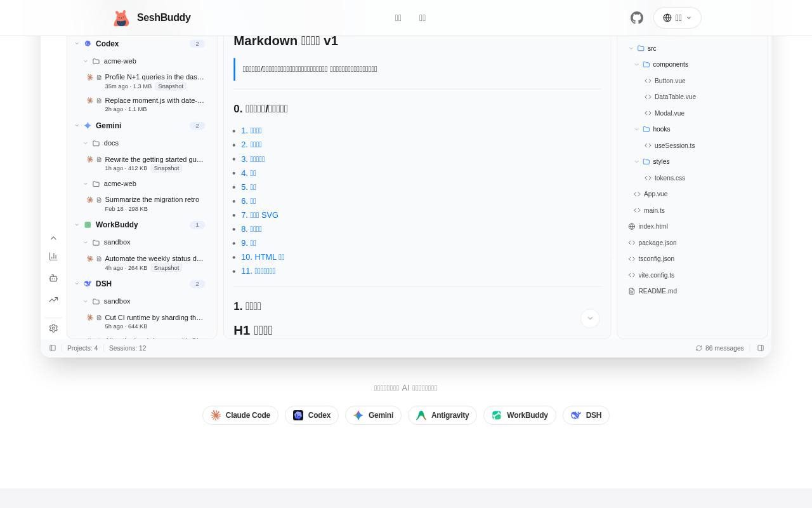Click the Gemini chip below the preview
Viewport: 812px width, 508px height.
pyautogui.click(x=373, y=415)
